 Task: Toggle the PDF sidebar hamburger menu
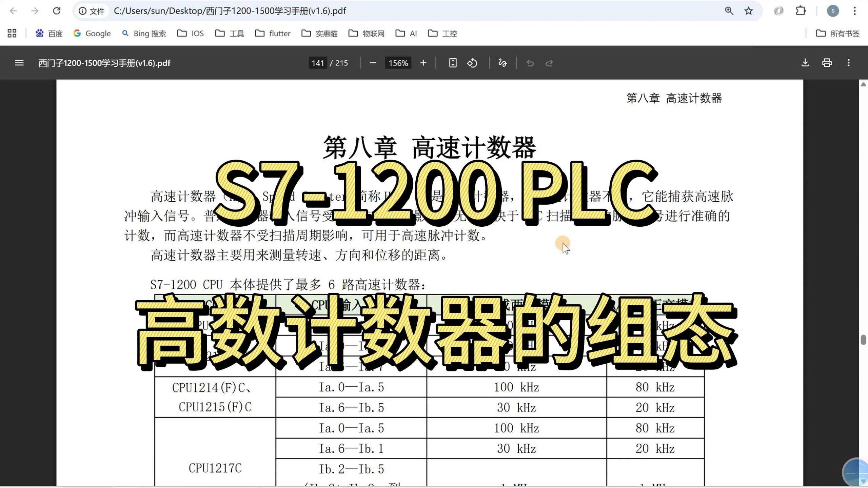19,63
